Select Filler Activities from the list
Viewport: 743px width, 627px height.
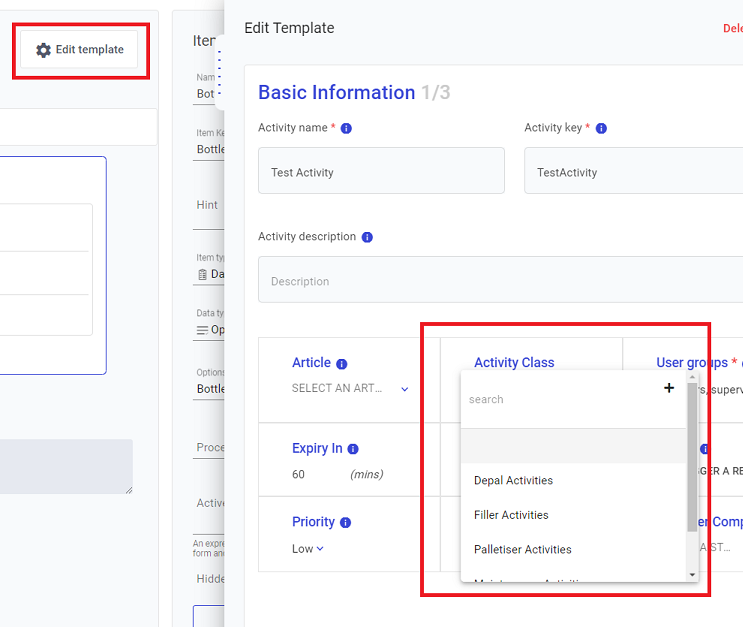(x=511, y=515)
